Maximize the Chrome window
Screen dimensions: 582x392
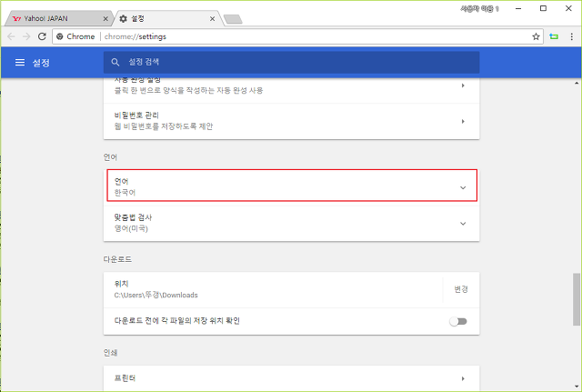coord(543,8)
